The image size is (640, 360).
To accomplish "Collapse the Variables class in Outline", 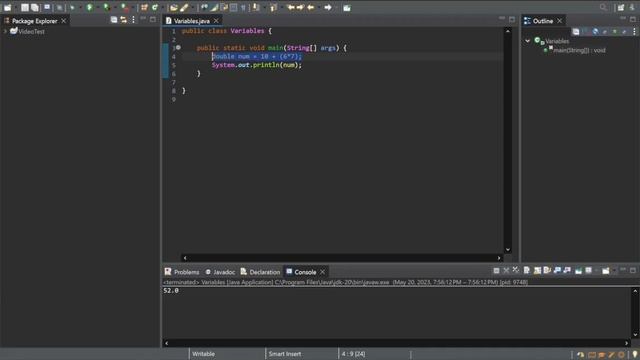I will (x=527, y=41).
